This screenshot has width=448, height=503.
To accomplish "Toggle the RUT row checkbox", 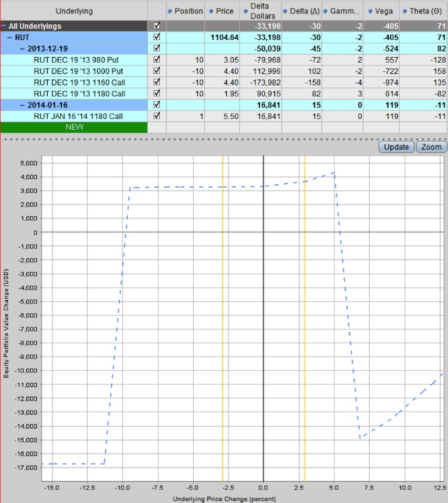I will pos(157,36).
